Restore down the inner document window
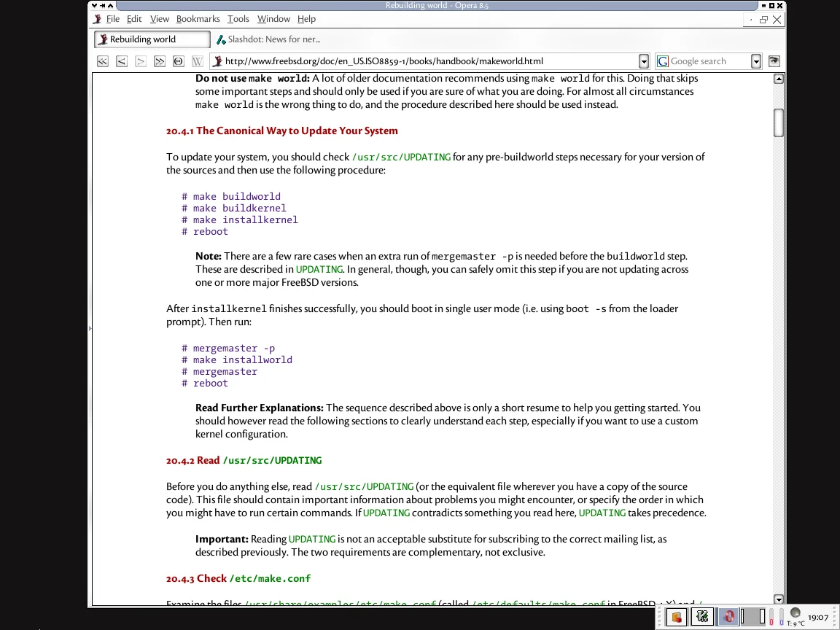 tap(763, 19)
